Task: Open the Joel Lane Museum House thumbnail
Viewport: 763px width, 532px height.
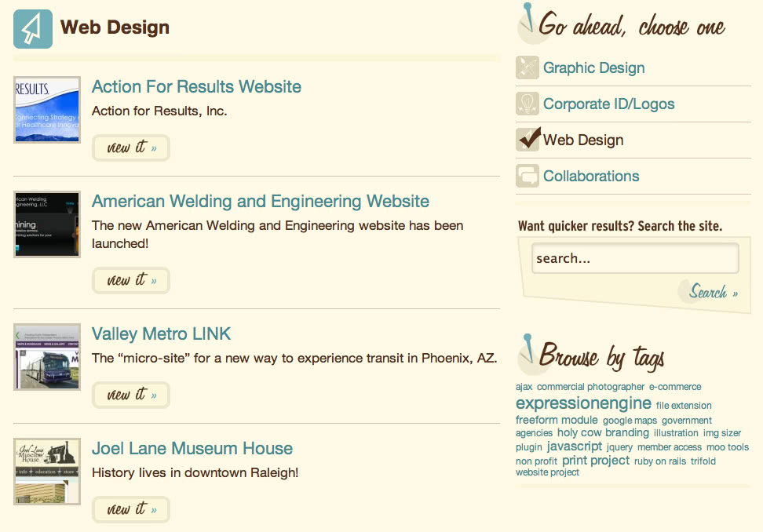Action: (x=47, y=472)
